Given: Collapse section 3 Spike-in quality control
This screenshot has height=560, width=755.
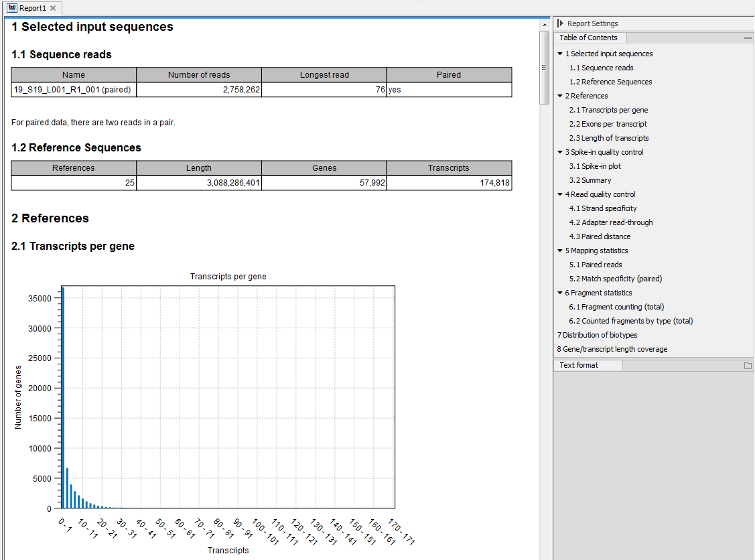Looking at the screenshot, I should point(560,151).
